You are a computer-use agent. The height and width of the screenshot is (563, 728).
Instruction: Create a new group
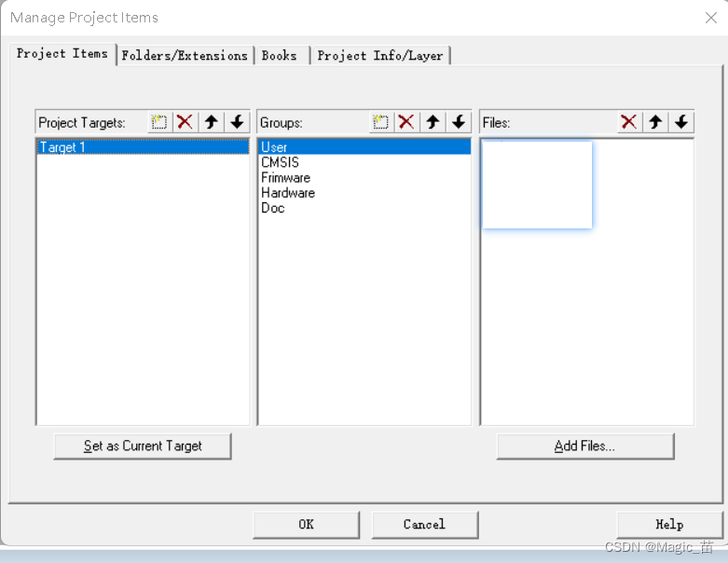pos(380,122)
